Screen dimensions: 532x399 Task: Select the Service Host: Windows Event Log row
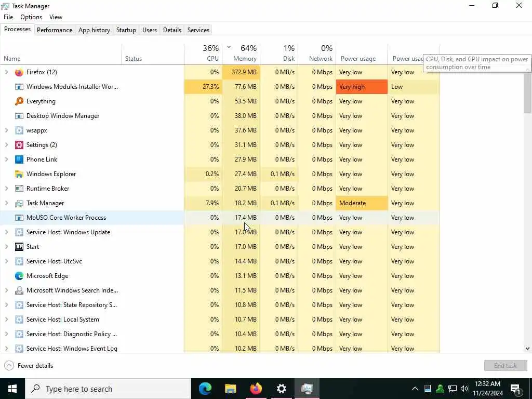click(x=220, y=349)
